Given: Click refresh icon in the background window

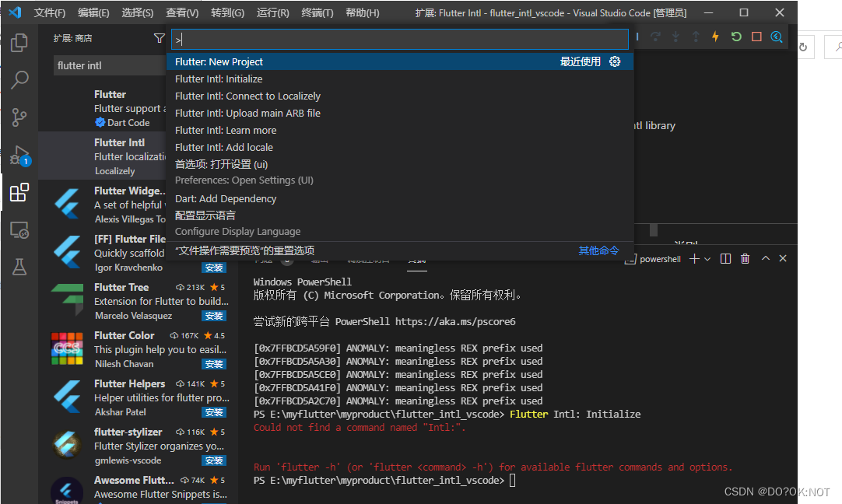Looking at the screenshot, I should pyautogui.click(x=803, y=47).
